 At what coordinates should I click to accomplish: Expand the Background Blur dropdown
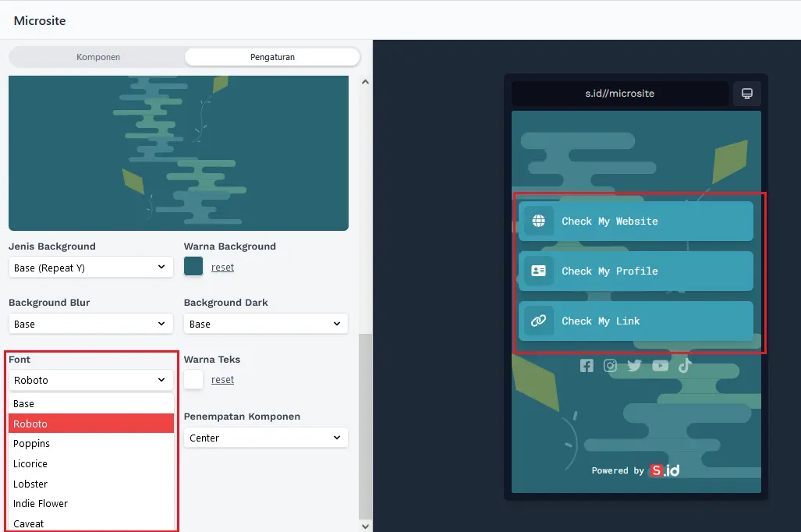pos(90,324)
